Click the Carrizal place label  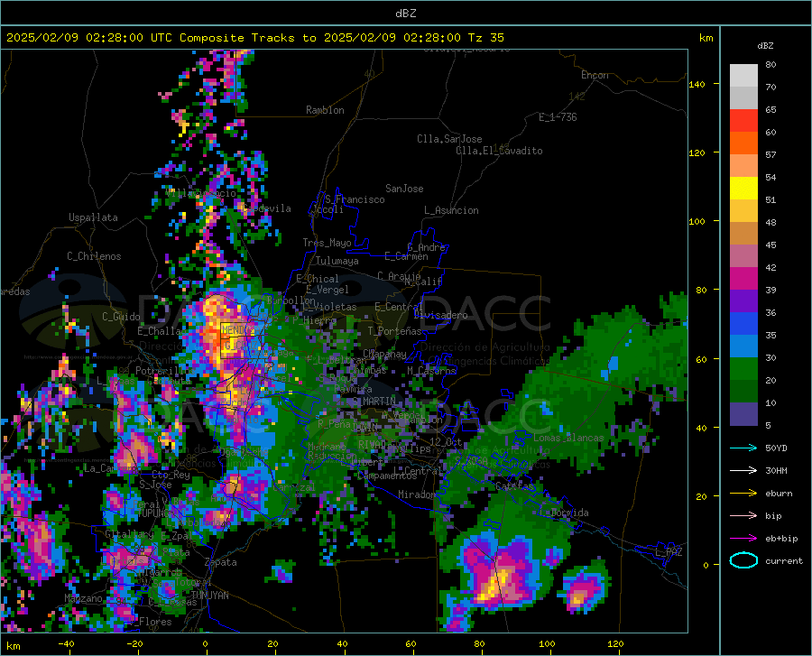(x=293, y=487)
